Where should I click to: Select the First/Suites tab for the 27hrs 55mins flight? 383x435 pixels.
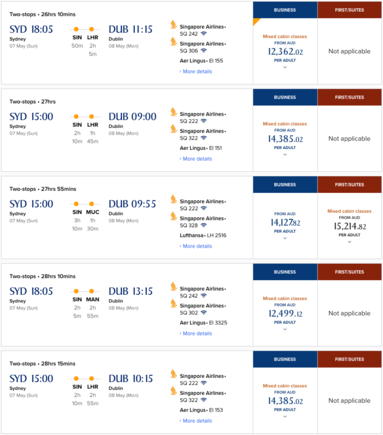point(350,185)
